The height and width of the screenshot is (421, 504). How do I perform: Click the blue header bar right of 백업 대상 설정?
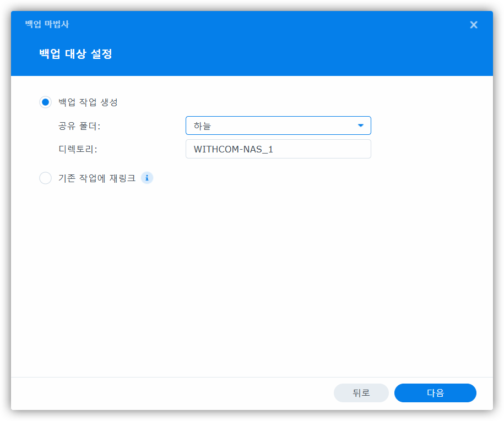pos(303,54)
